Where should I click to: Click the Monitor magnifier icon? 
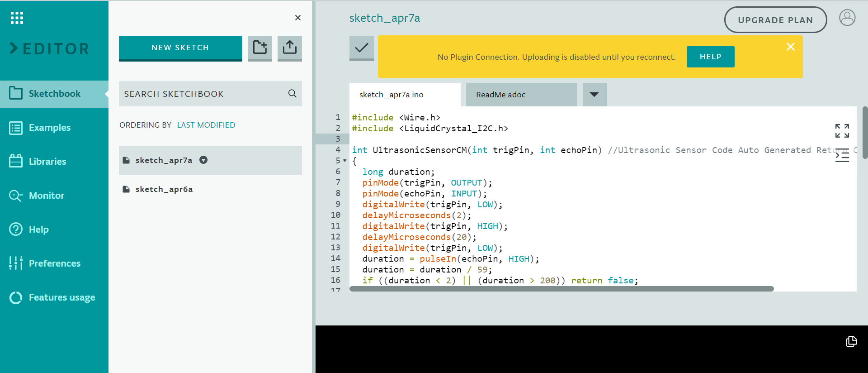[x=15, y=196]
